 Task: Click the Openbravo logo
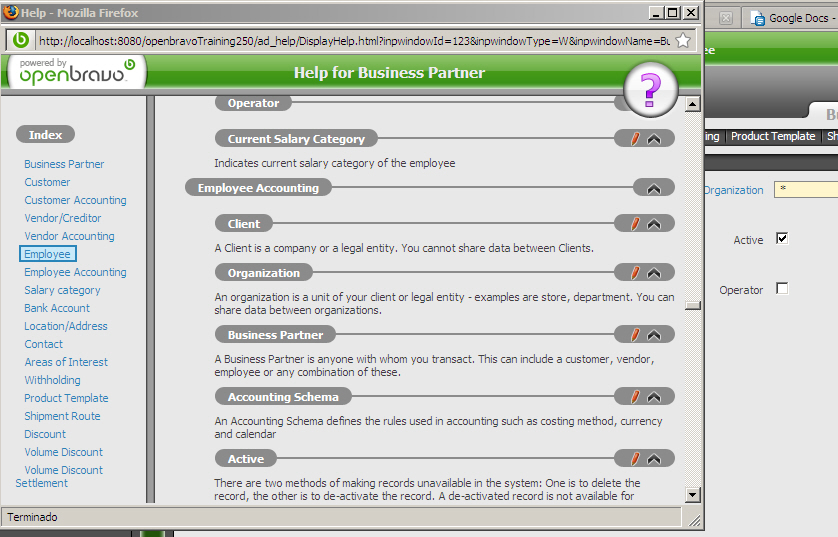(x=75, y=71)
